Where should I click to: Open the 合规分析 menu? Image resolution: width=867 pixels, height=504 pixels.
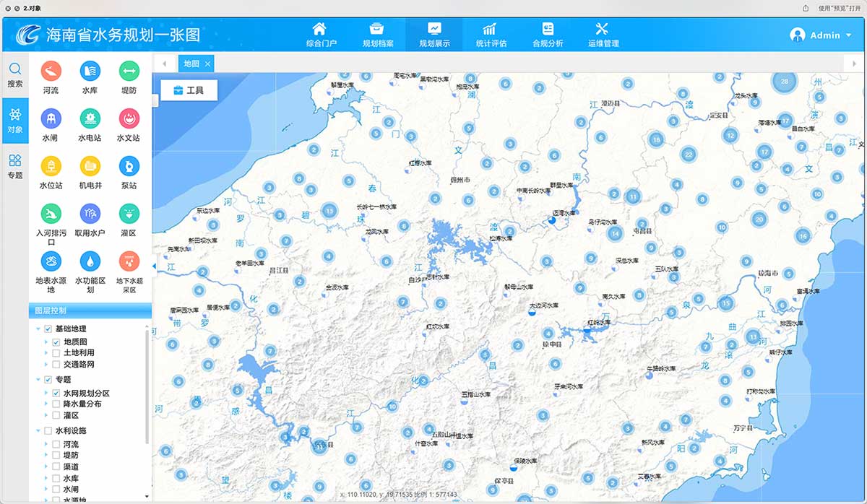point(548,35)
